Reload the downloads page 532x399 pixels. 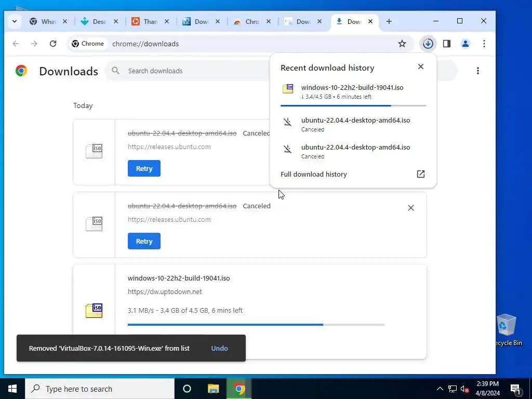[53, 44]
